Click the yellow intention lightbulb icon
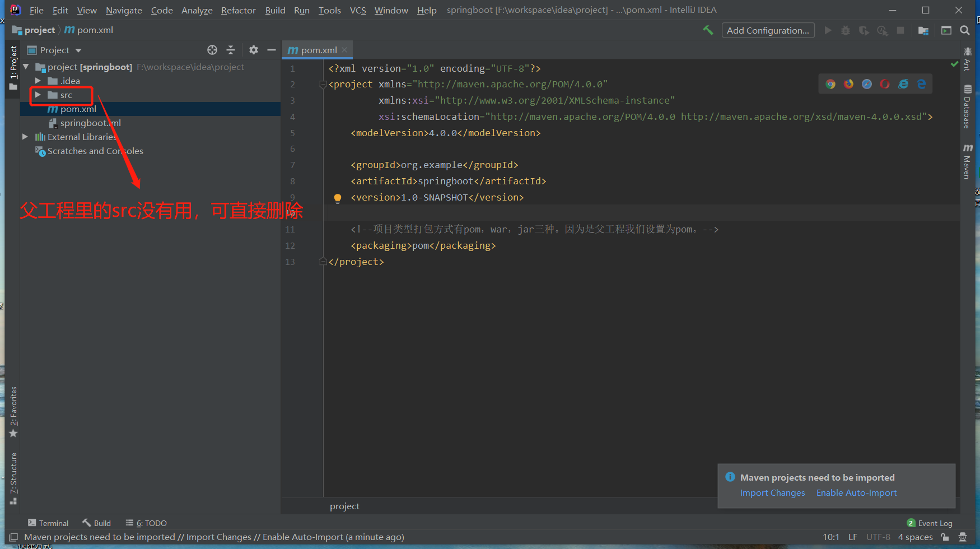Viewport: 980px width, 549px height. click(338, 198)
